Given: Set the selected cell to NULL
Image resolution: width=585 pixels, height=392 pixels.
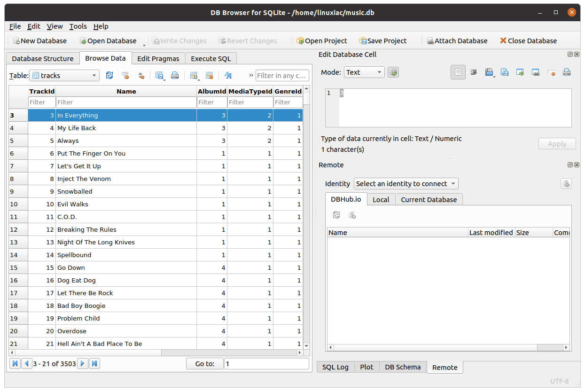Looking at the screenshot, I should pyautogui.click(x=550, y=72).
